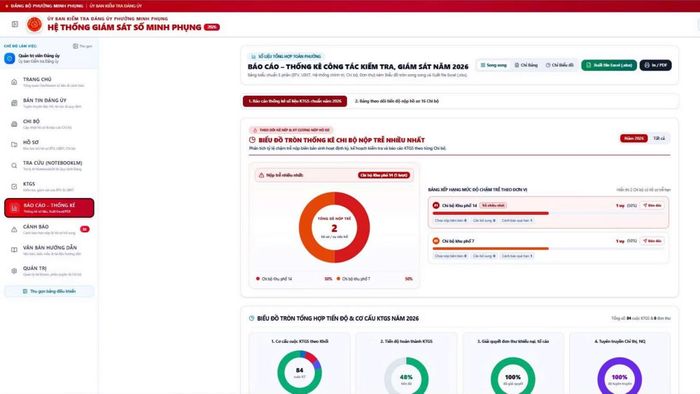Switch to Song song view mode
This screenshot has height=394, width=700.
coord(493,65)
